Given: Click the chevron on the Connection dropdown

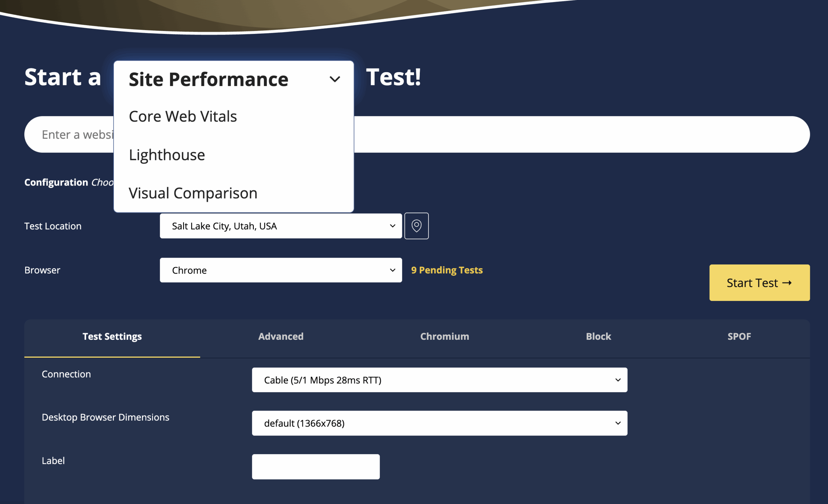Looking at the screenshot, I should pos(618,380).
